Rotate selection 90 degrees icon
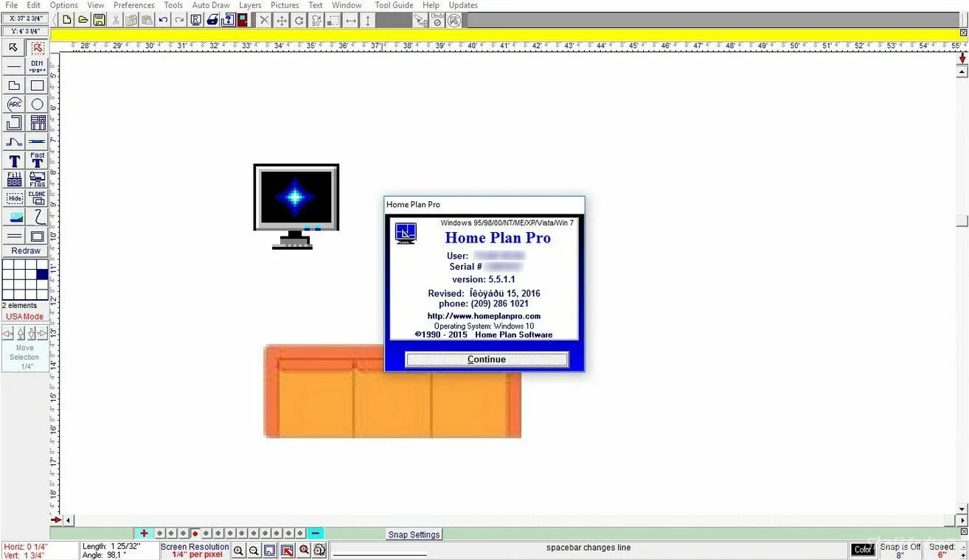Screen dimensions: 969x560 (316, 20)
